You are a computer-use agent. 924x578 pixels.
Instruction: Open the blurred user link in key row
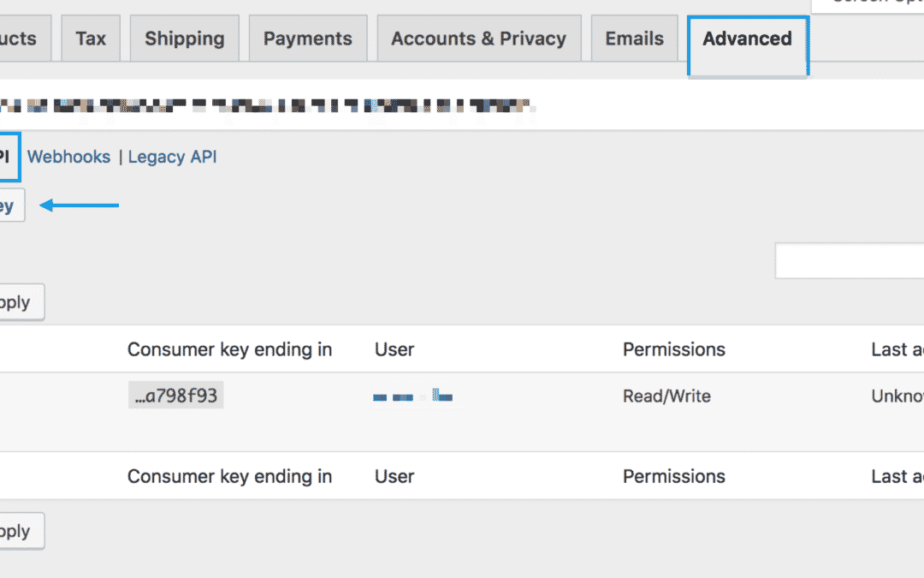[x=413, y=396]
